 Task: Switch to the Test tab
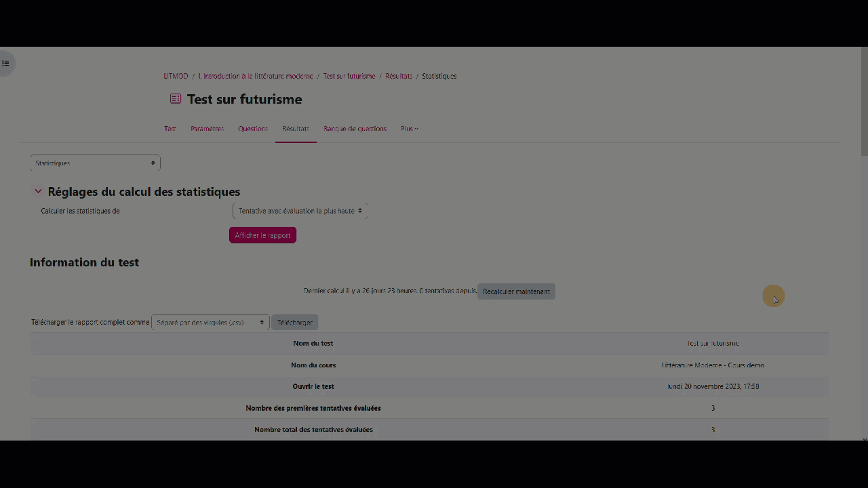pos(170,129)
